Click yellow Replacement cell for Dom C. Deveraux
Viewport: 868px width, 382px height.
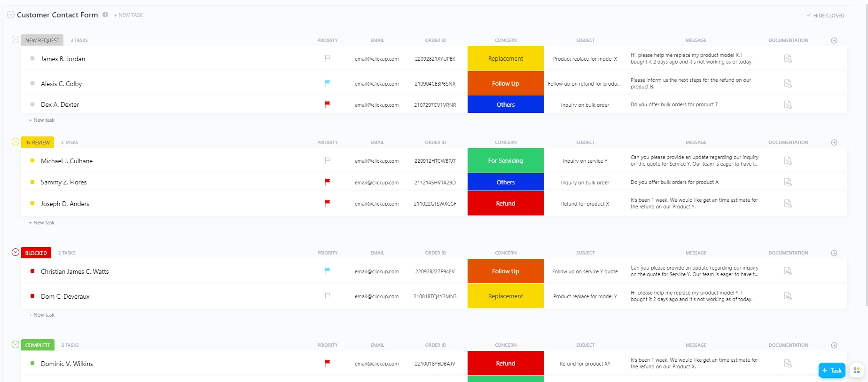pos(506,296)
